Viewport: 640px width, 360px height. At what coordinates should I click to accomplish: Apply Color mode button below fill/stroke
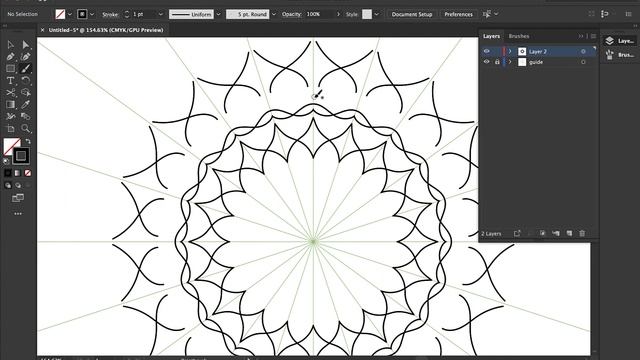pos(8,173)
